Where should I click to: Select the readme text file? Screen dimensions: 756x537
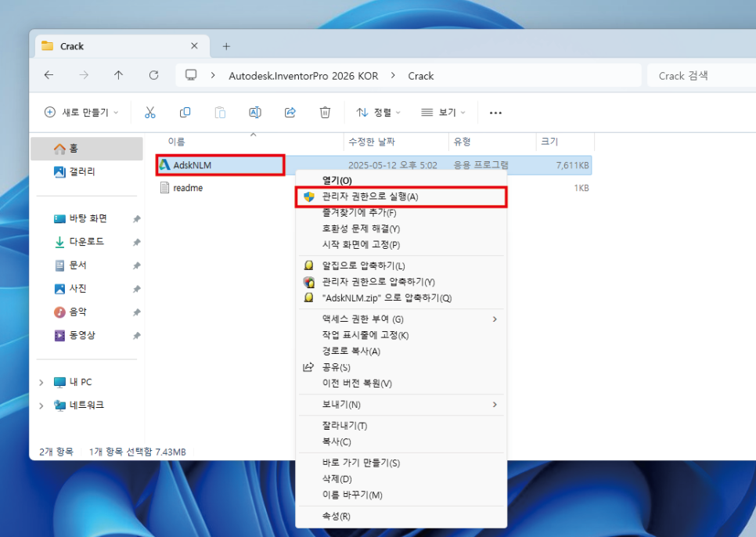tap(188, 188)
